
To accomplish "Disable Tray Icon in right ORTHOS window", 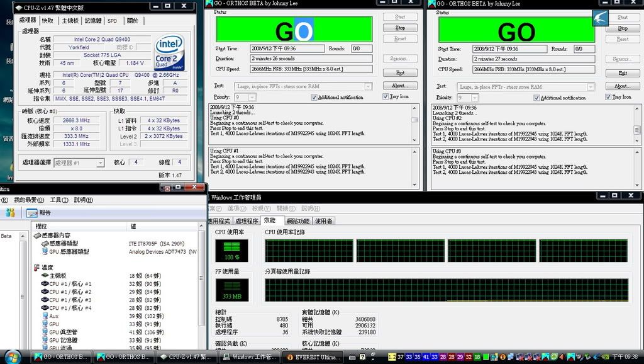I will tap(608, 98).
